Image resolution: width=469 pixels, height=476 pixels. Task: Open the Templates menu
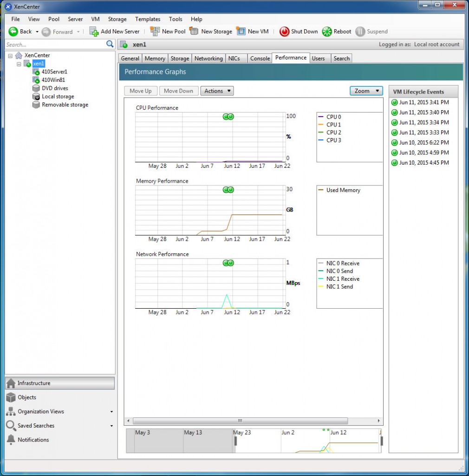point(147,19)
